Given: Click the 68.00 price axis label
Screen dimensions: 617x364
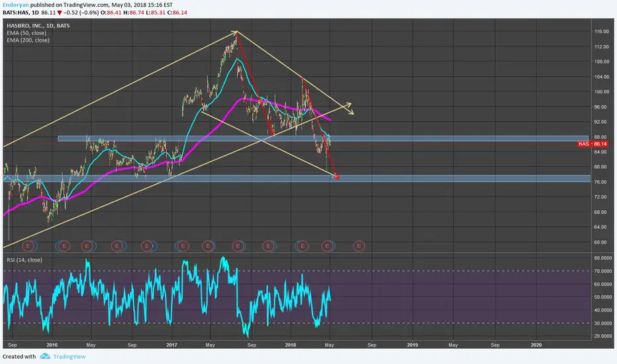Looking at the screenshot, I should (600, 212).
